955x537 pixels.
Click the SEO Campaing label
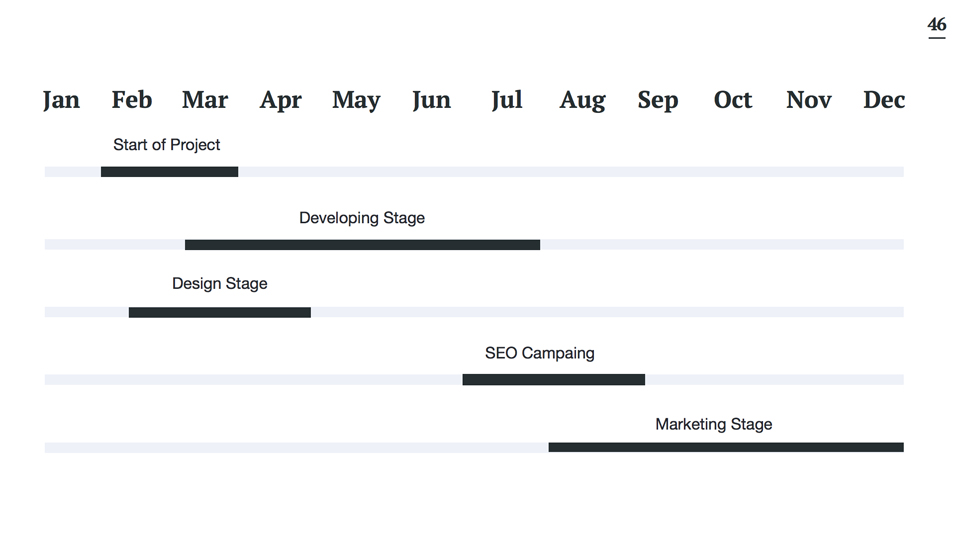pos(540,353)
